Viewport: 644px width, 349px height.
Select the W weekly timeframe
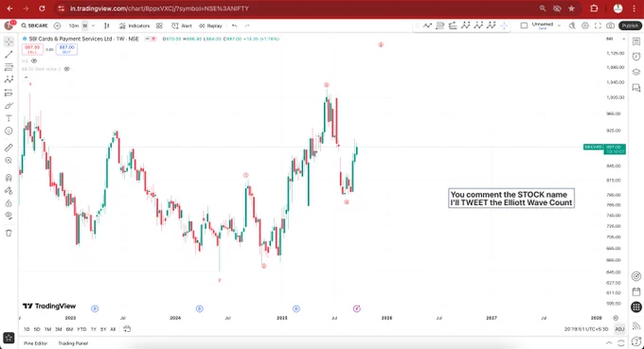(85, 26)
